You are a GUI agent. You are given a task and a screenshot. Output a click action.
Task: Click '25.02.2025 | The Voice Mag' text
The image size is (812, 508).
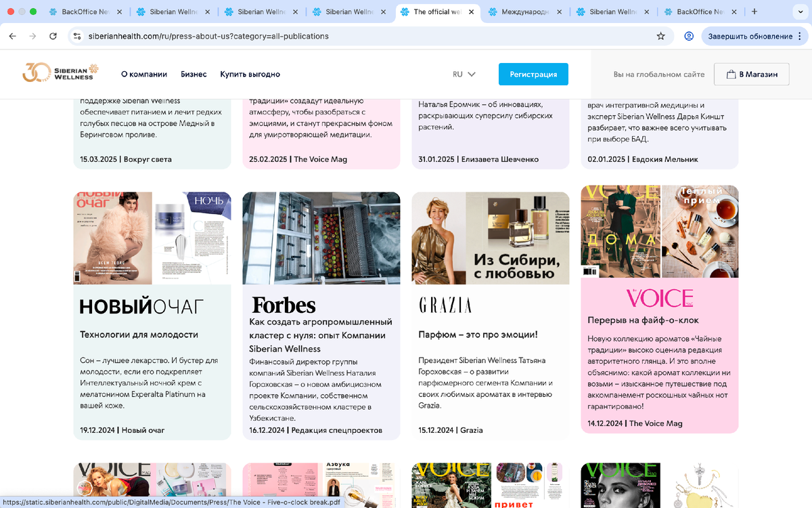(x=298, y=159)
